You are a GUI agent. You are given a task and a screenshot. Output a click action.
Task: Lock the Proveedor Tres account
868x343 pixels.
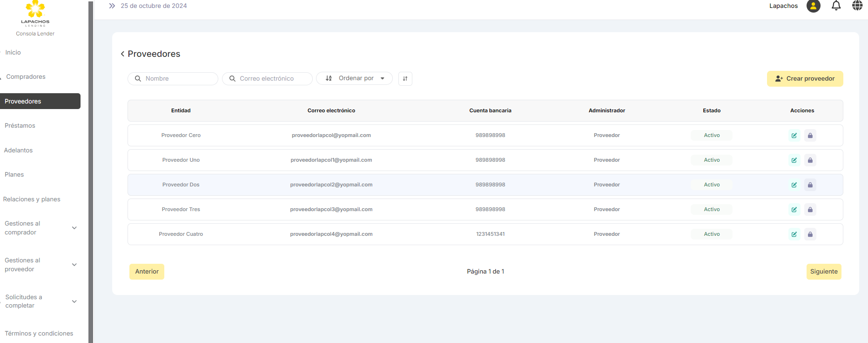click(x=810, y=210)
